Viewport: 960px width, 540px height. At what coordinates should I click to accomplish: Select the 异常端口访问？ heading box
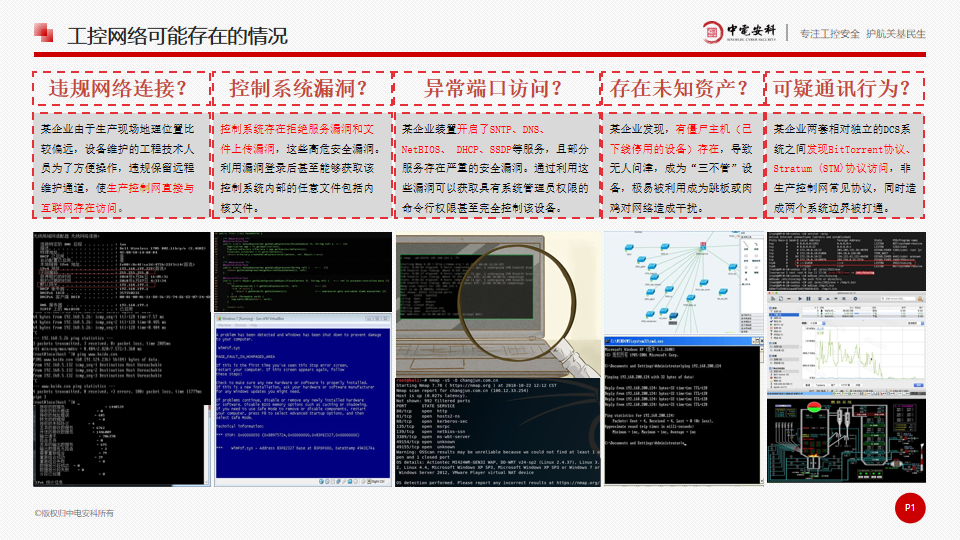497,88
